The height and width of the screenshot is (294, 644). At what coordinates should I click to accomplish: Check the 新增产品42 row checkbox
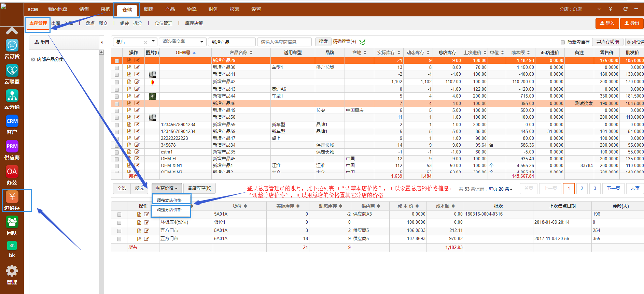coord(117,82)
